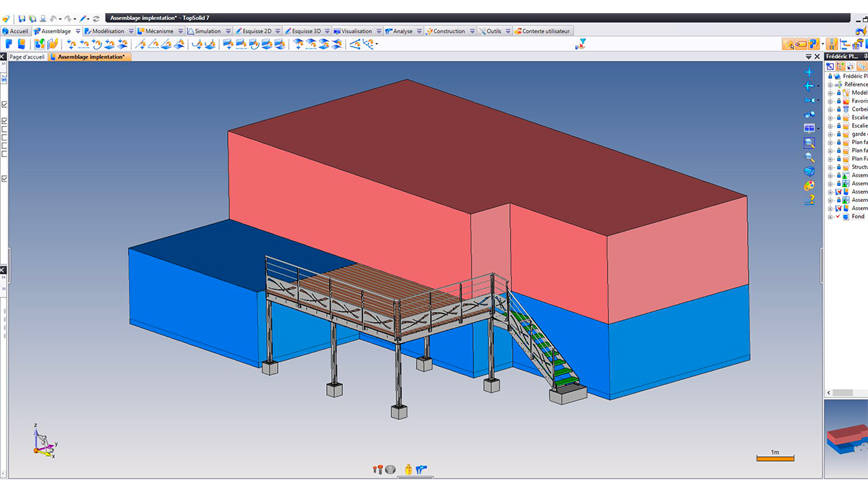Toggle the lowest checked checkbox in left panel
Screen dimensions: 868x493
tap(4, 178)
